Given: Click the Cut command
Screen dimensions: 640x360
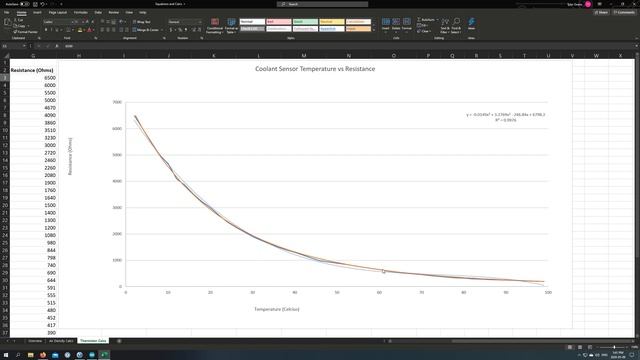Looking at the screenshot, I should [19, 20].
